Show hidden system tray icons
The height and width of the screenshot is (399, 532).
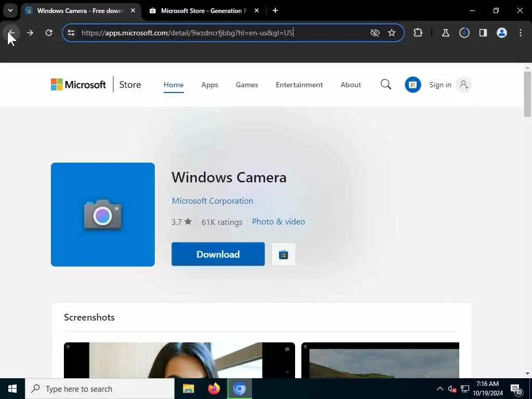(440, 389)
